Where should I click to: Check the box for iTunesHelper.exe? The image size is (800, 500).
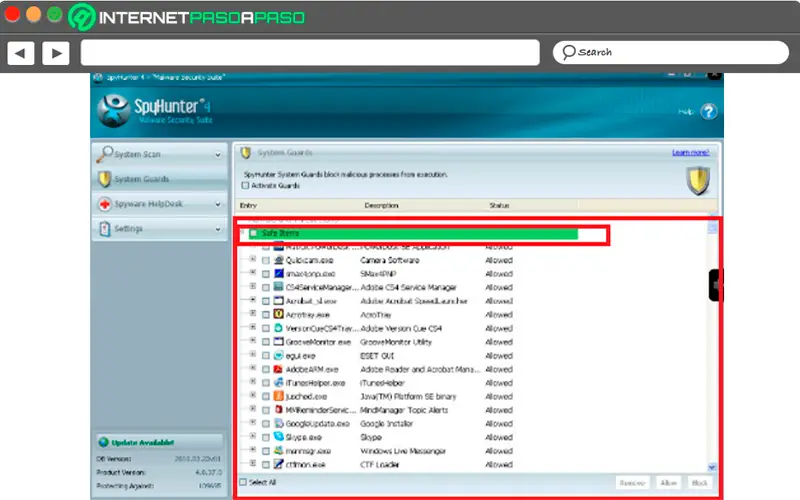(x=266, y=383)
